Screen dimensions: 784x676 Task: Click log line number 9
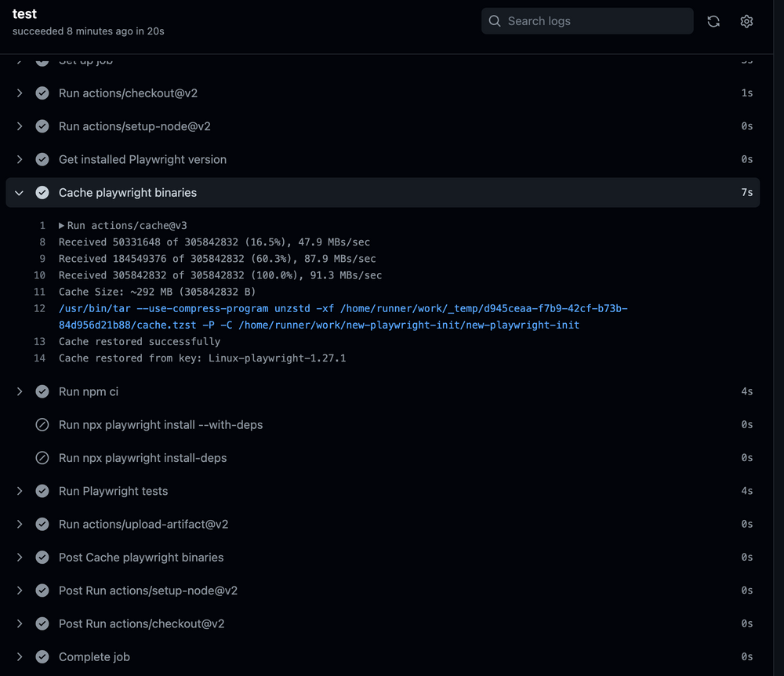(42, 259)
